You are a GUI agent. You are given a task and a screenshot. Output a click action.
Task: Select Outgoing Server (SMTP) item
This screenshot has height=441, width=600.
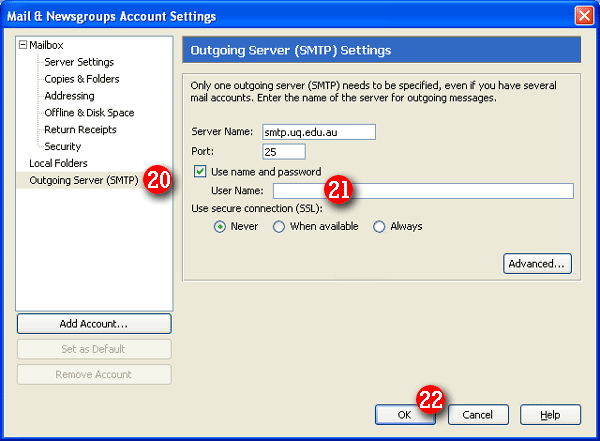83,180
